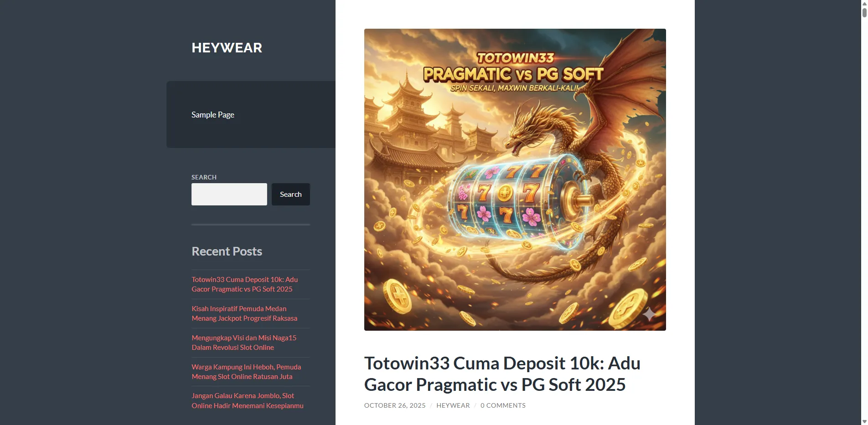Click the scrollbar up arrow

864,3
